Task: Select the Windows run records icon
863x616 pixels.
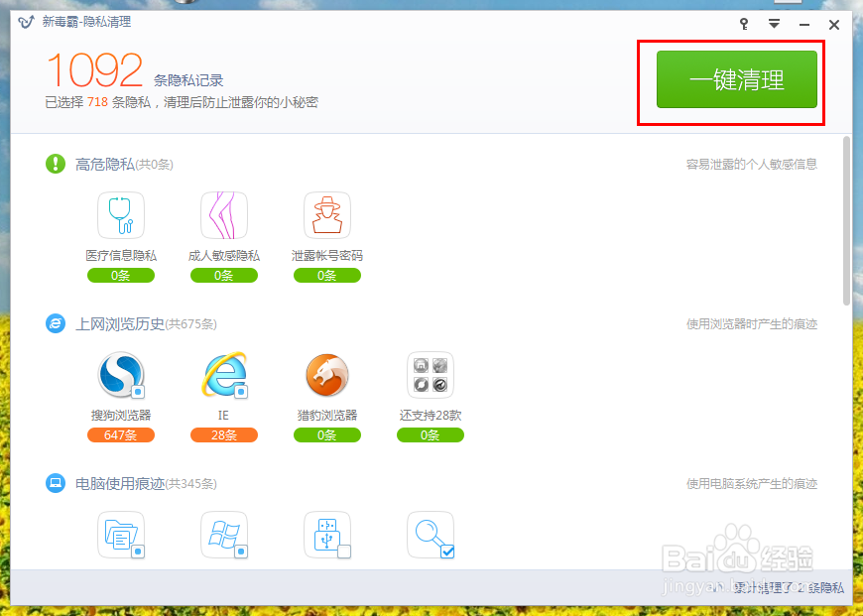Action: pos(223,536)
